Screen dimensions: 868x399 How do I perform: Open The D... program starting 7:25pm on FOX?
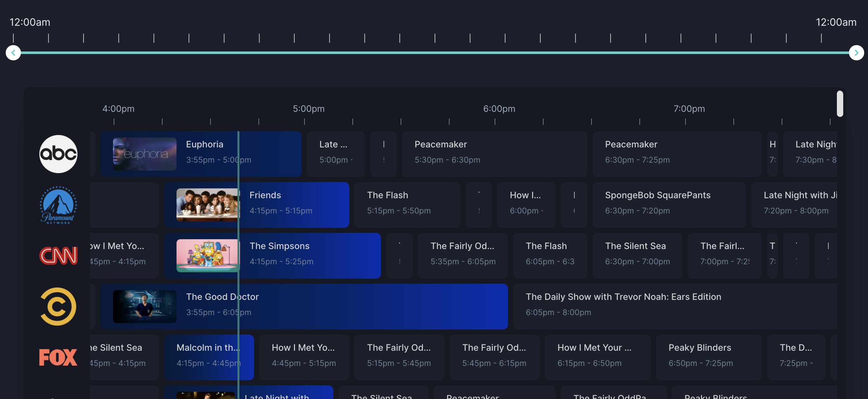click(796, 357)
